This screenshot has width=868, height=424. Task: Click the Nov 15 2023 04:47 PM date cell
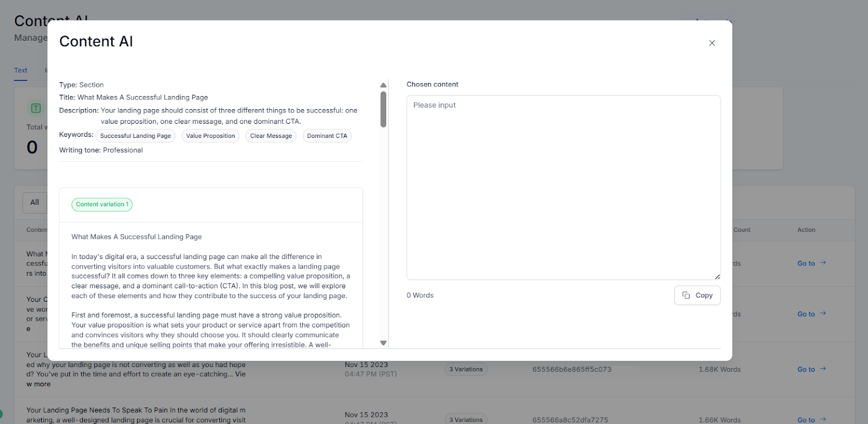[x=371, y=369]
